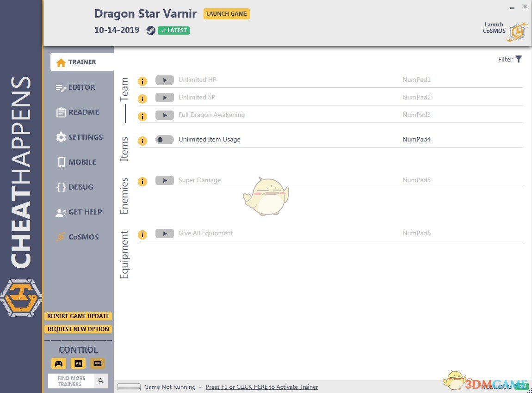This screenshot has height=393, width=532.
Task: Toggle the Give All Equipment cheat
Action: click(165, 233)
